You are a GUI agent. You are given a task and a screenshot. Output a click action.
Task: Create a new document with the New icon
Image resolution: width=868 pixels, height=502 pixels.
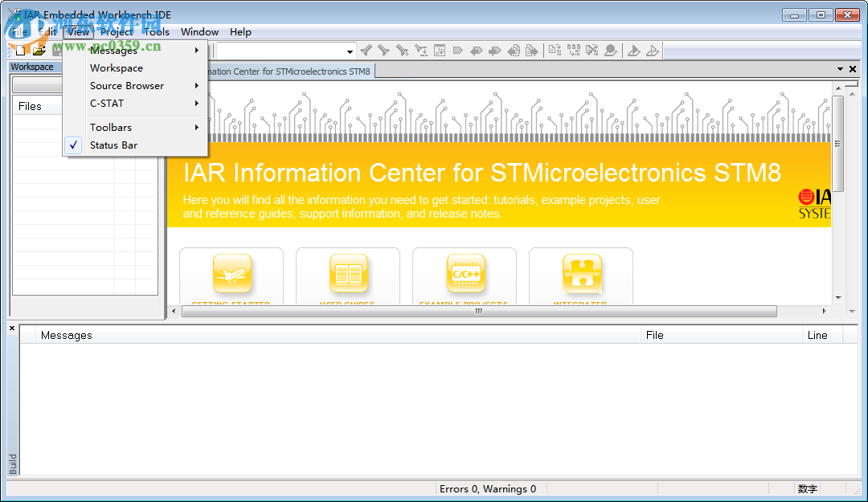pos(18,50)
